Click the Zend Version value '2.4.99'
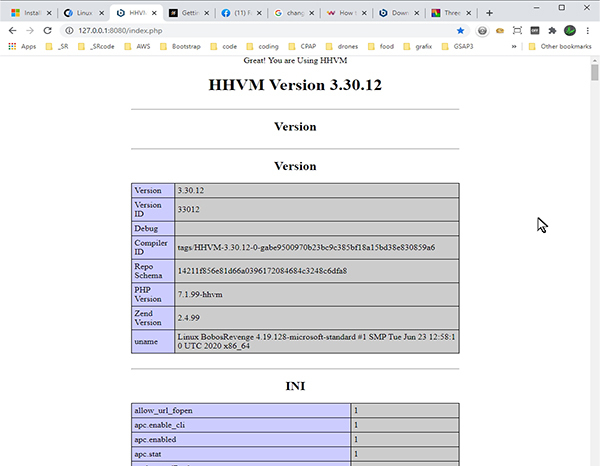 189,318
